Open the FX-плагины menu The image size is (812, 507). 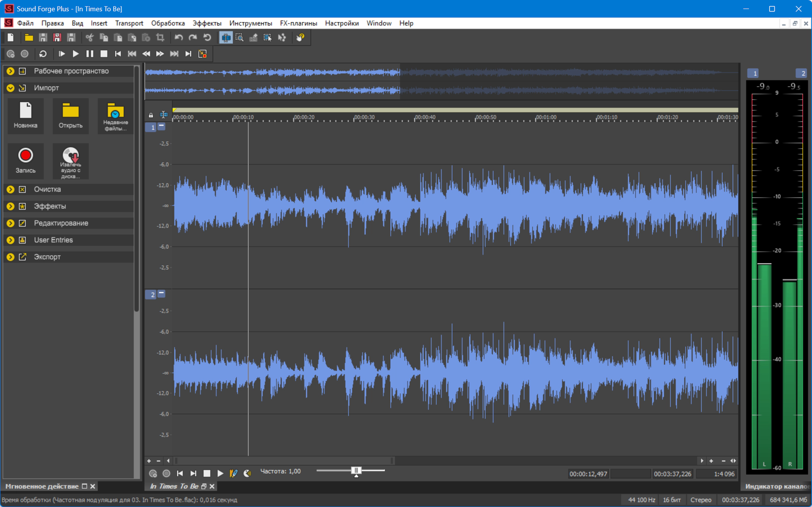point(299,23)
